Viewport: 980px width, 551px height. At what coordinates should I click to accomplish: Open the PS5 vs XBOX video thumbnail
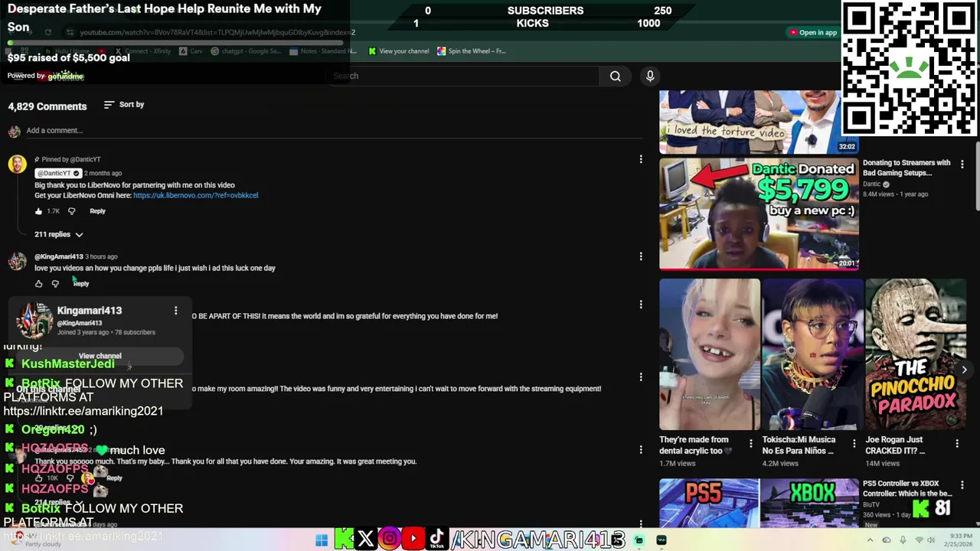point(759,503)
